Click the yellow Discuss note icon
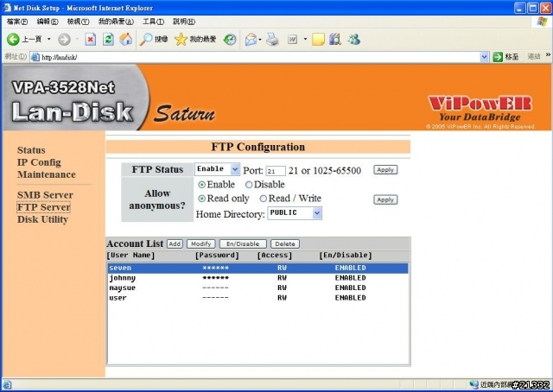553x392 pixels. tap(318, 39)
